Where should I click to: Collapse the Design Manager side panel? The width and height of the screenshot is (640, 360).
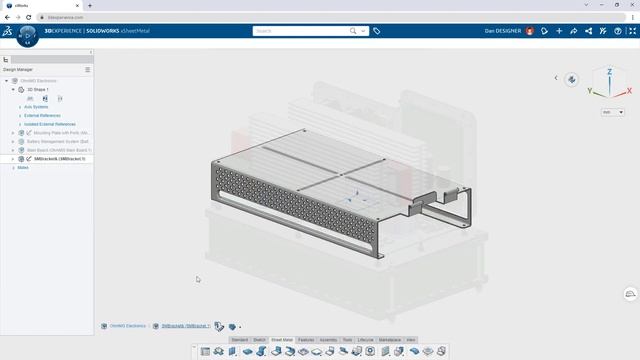(91, 52)
